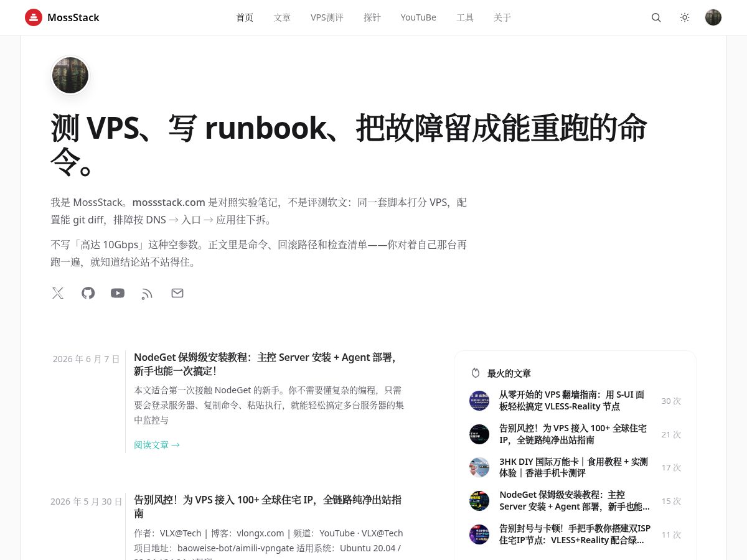Screen dimensions: 747x560
Task: Visit the X (Twitter) profile icon
Action: click(58, 293)
